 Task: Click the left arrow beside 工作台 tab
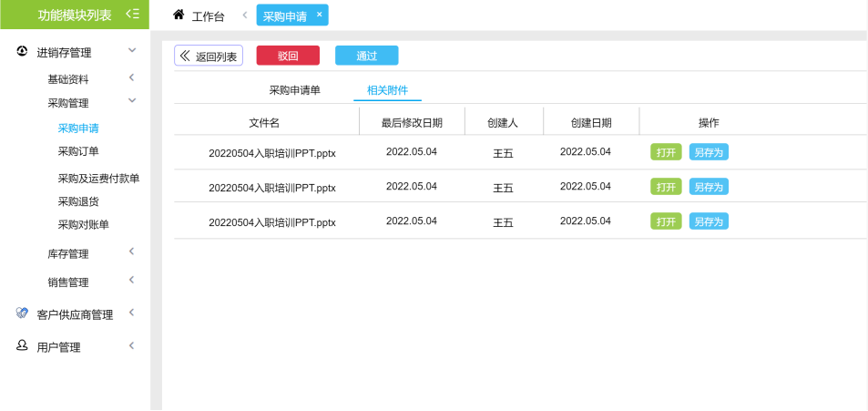point(245,15)
